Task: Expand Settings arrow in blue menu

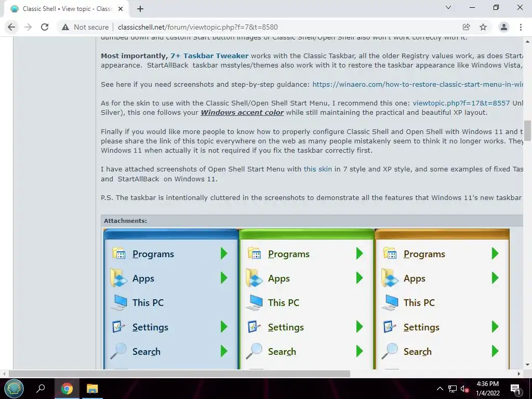Action: [x=224, y=327]
